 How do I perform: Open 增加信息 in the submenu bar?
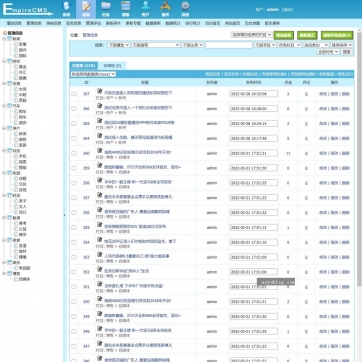pos(14,23)
